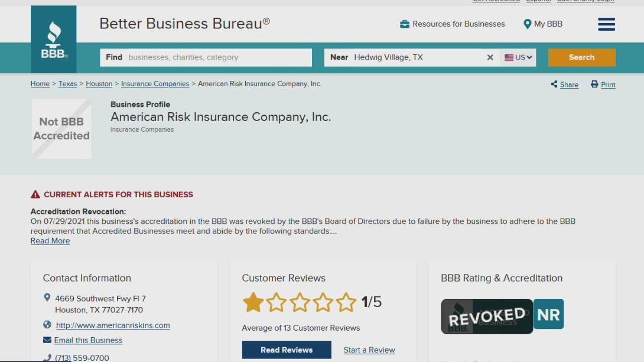
Task: Click the Read Reviews button
Action: click(287, 349)
